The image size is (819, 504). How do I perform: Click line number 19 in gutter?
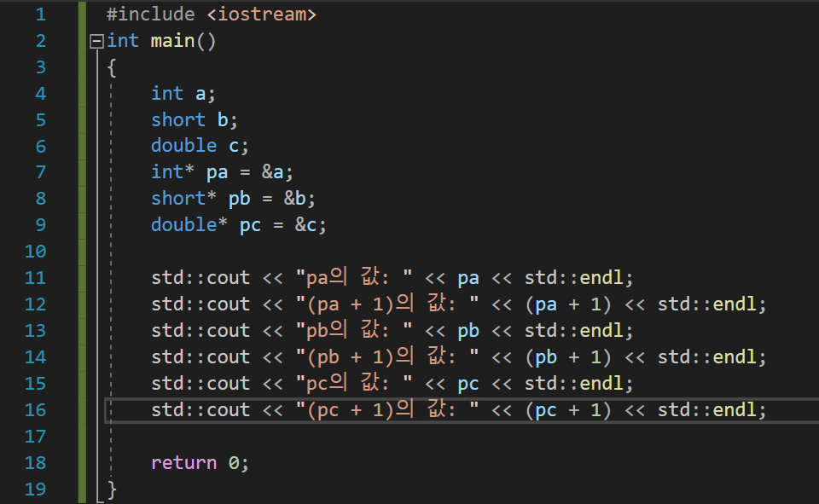pos(36,490)
